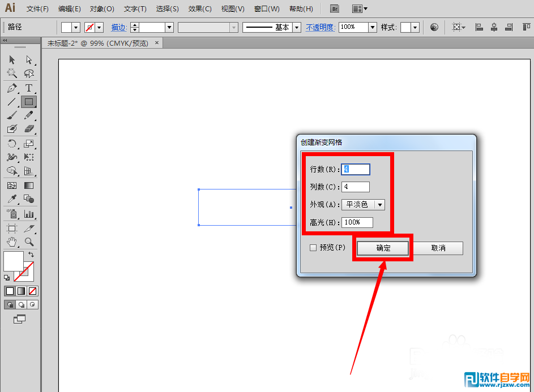Image resolution: width=534 pixels, height=392 pixels.
Task: Open the 外观(A) dropdown
Action: 364,205
